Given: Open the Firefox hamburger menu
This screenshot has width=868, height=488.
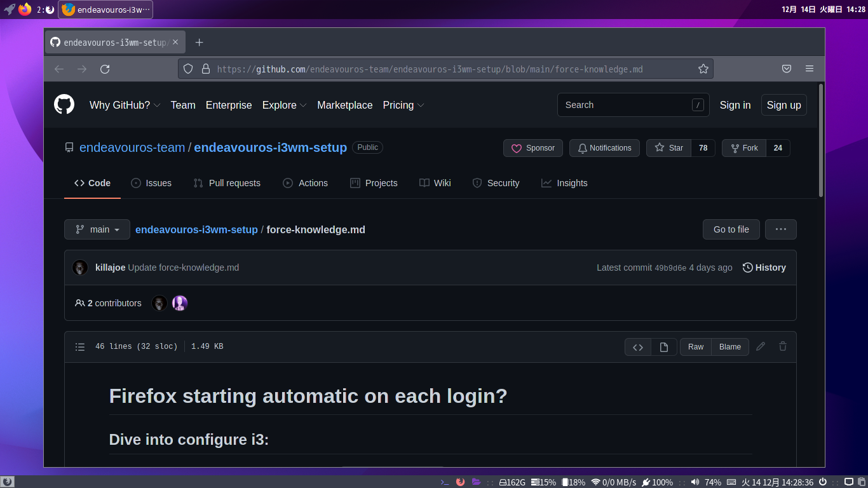Looking at the screenshot, I should (809, 69).
